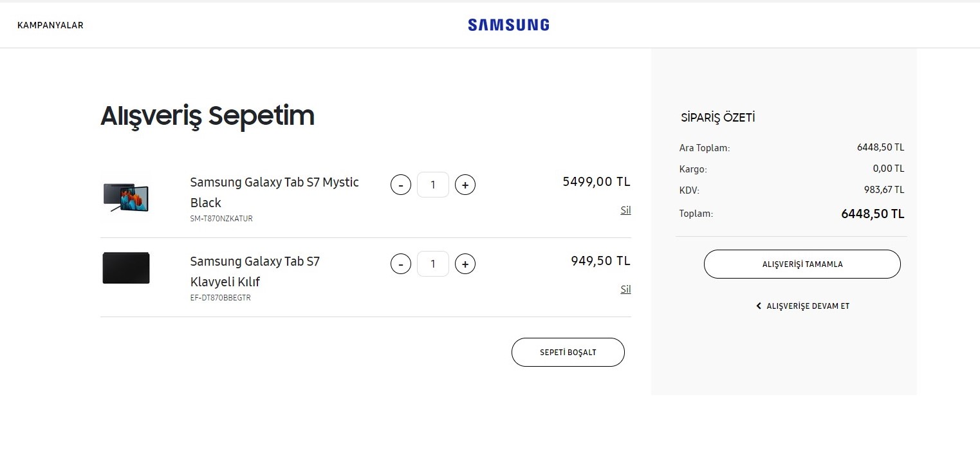Click SM-T870NZKATUR model code
Viewport: 980px width, 469px height.
pos(221,219)
